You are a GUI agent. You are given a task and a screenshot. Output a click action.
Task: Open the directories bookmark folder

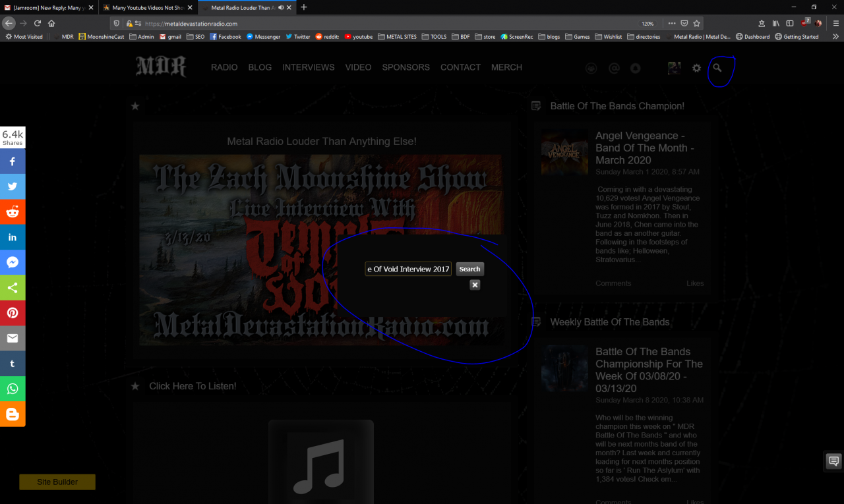pos(644,37)
